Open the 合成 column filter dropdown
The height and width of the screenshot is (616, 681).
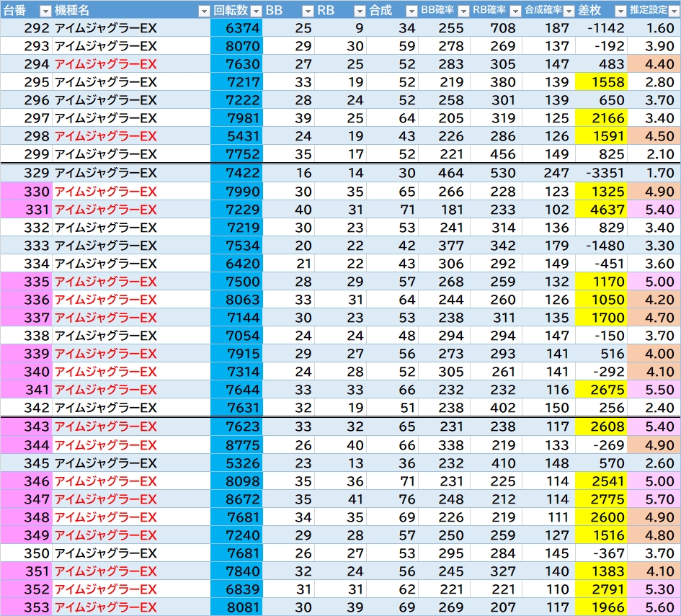point(411,11)
